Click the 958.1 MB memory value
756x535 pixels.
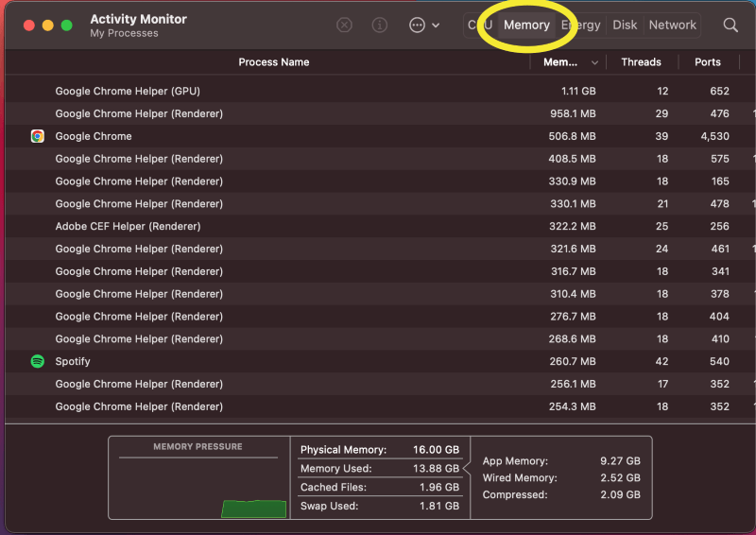[x=573, y=113]
